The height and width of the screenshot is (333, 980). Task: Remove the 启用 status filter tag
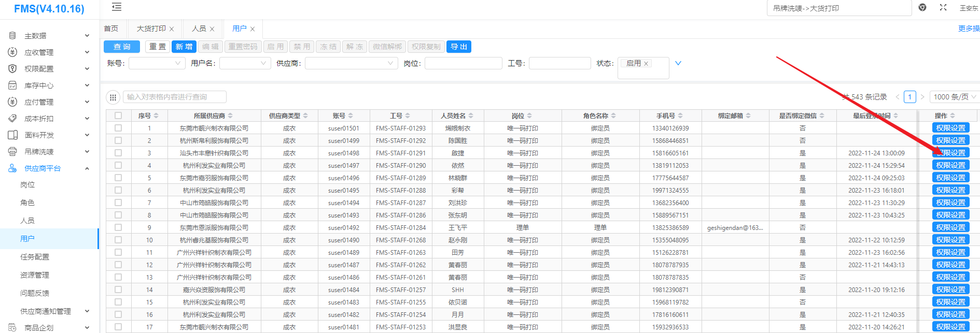pyautogui.click(x=646, y=64)
